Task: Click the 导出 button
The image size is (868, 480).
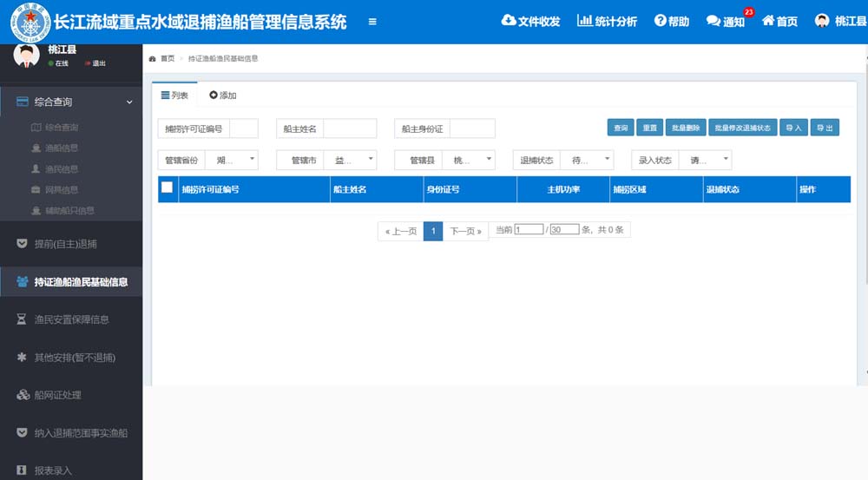Action: pyautogui.click(x=825, y=128)
